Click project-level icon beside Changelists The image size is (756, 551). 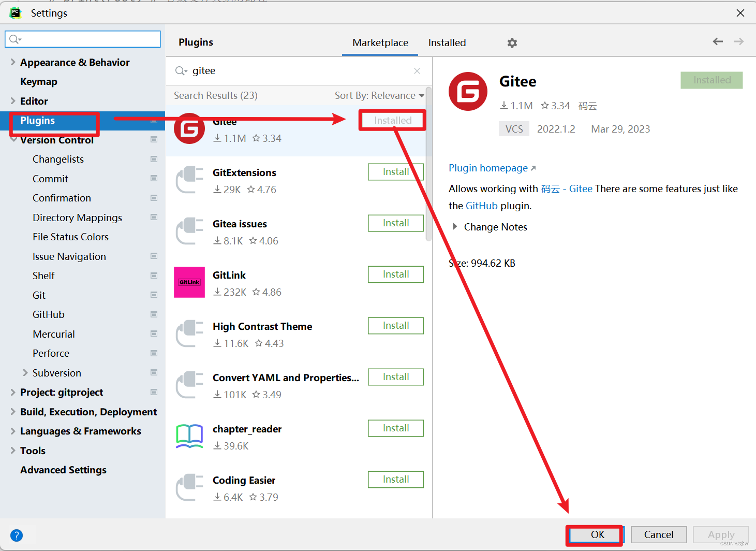point(154,159)
